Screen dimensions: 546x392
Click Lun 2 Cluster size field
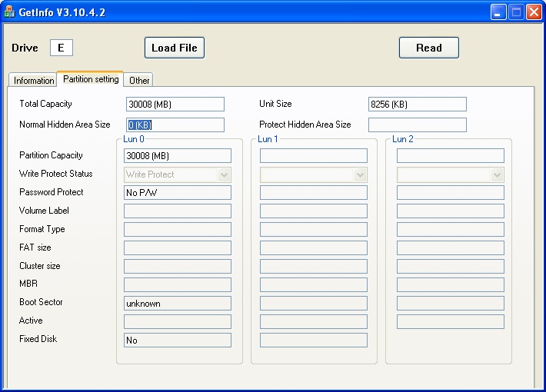click(450, 266)
